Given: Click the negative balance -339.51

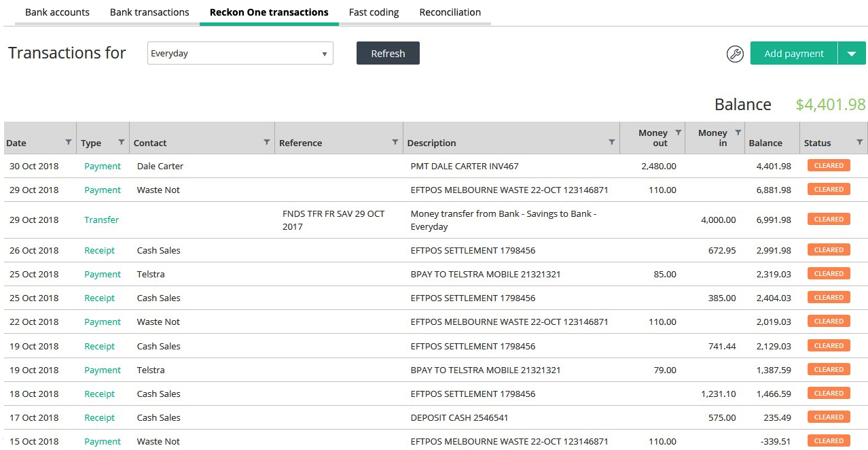Looking at the screenshot, I should [776, 441].
